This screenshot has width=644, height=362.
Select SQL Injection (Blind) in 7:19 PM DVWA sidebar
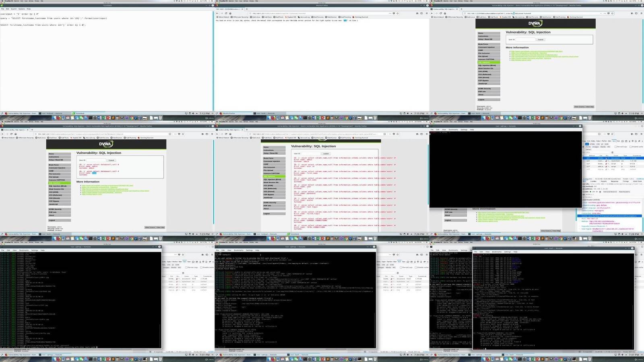pos(488,65)
